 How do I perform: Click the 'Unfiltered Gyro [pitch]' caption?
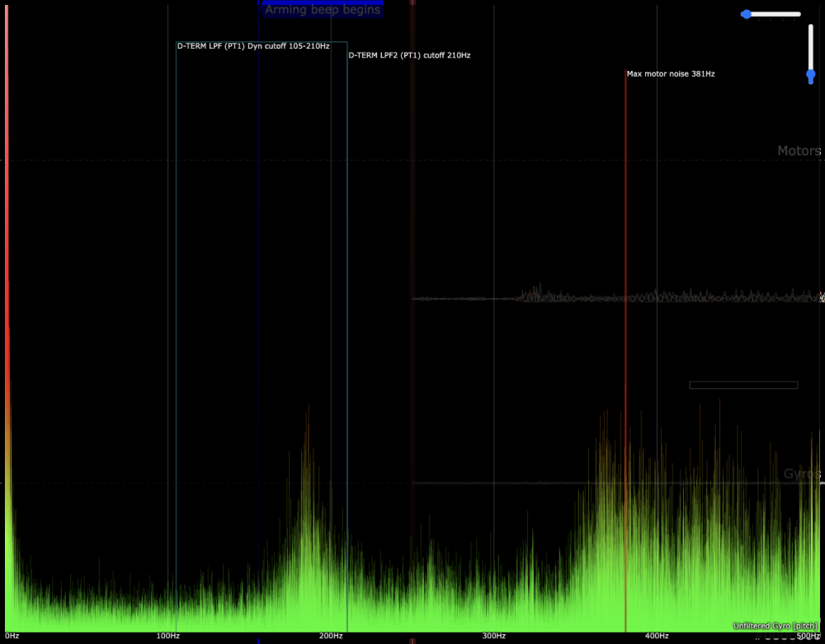coord(775,627)
